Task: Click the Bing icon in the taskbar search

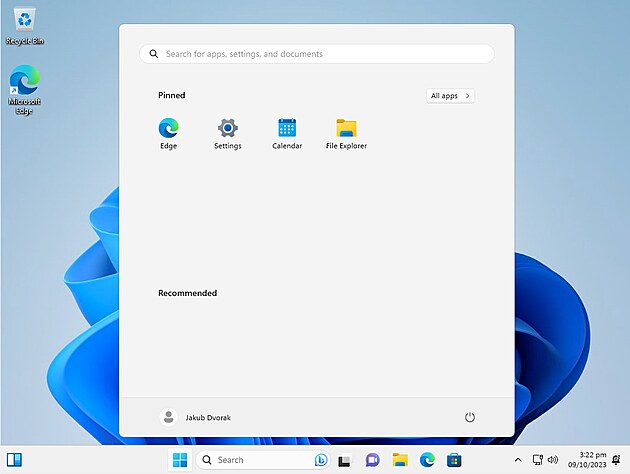Action: tap(321, 460)
